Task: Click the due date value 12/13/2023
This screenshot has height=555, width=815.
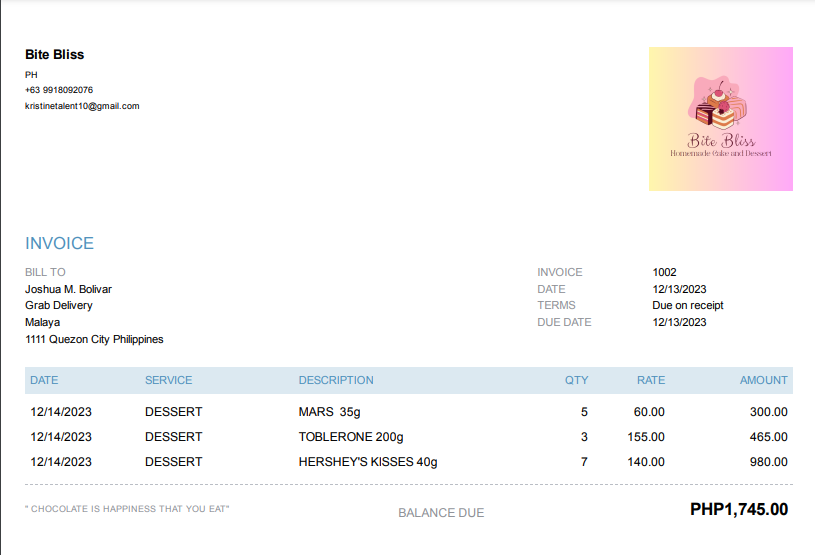Action: 679,322
